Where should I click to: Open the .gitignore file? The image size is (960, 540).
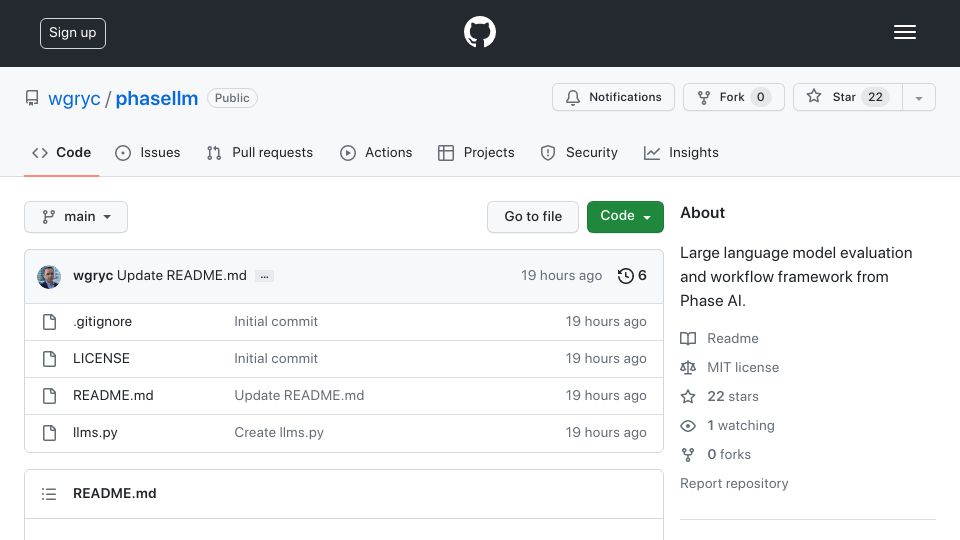click(102, 322)
